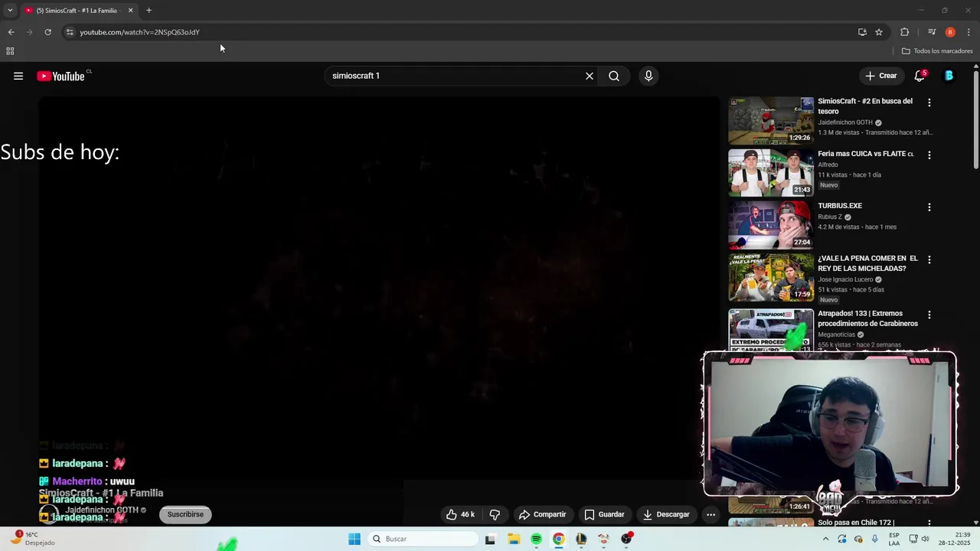The height and width of the screenshot is (551, 980).
Task: Open SimiosCraft #2 video thumbnail
Action: (x=771, y=120)
